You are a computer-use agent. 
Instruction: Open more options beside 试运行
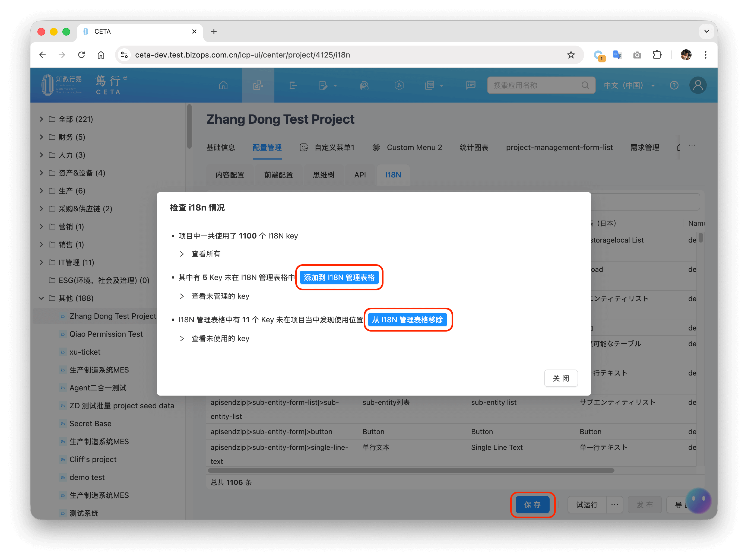tap(614, 505)
